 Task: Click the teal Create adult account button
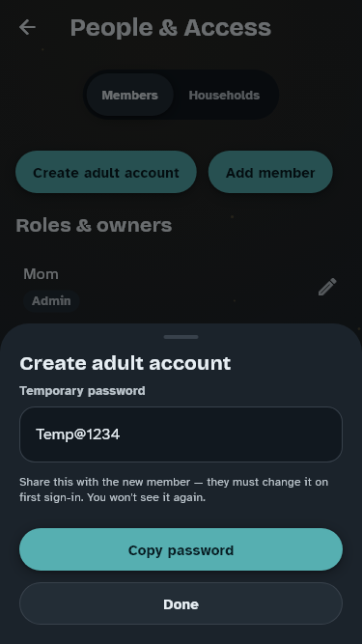click(106, 172)
